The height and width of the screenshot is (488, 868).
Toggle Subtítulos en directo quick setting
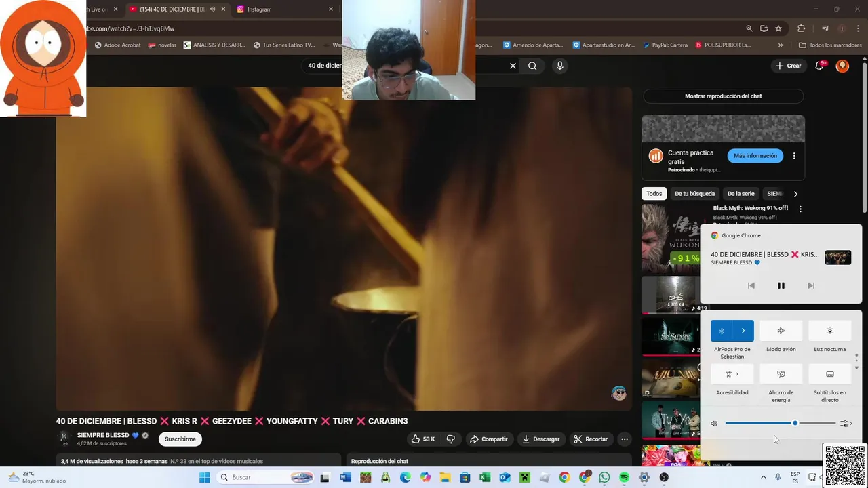pos(830,374)
